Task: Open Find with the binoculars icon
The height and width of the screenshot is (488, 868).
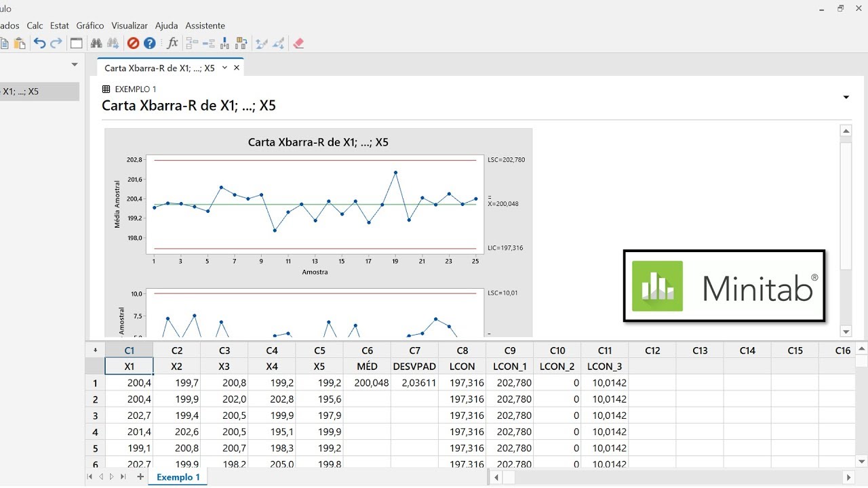Action: click(96, 43)
